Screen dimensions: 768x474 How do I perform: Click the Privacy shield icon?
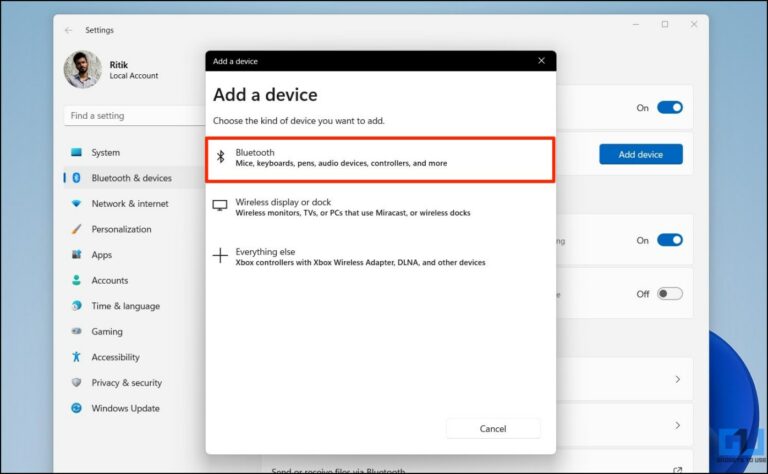tap(76, 382)
